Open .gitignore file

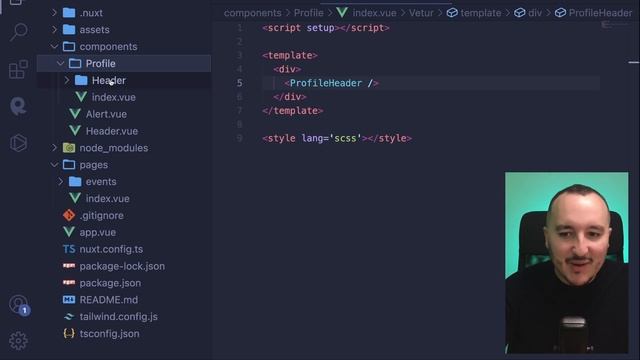click(102, 215)
